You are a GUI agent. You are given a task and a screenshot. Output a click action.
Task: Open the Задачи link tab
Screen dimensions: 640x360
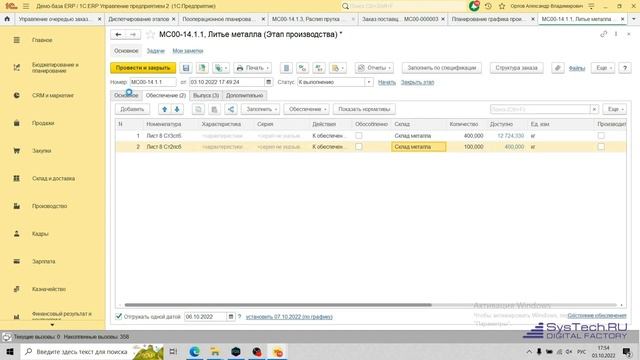pos(156,51)
